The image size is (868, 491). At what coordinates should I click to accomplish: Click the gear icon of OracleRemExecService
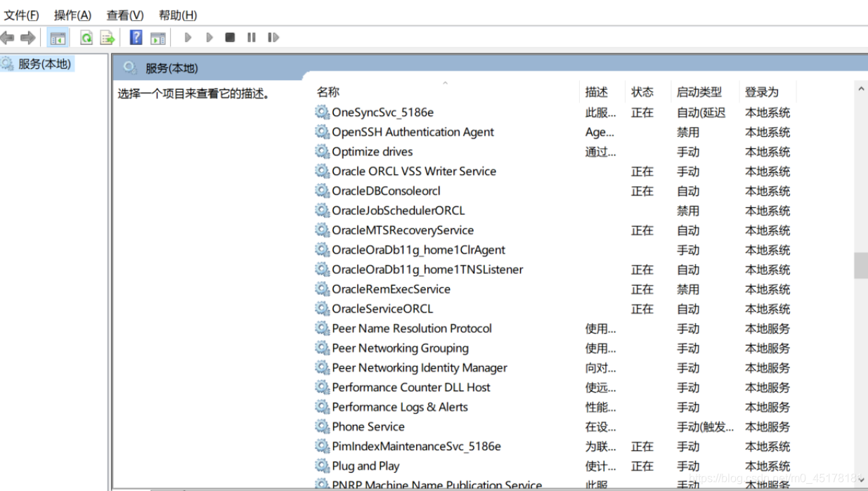(322, 289)
